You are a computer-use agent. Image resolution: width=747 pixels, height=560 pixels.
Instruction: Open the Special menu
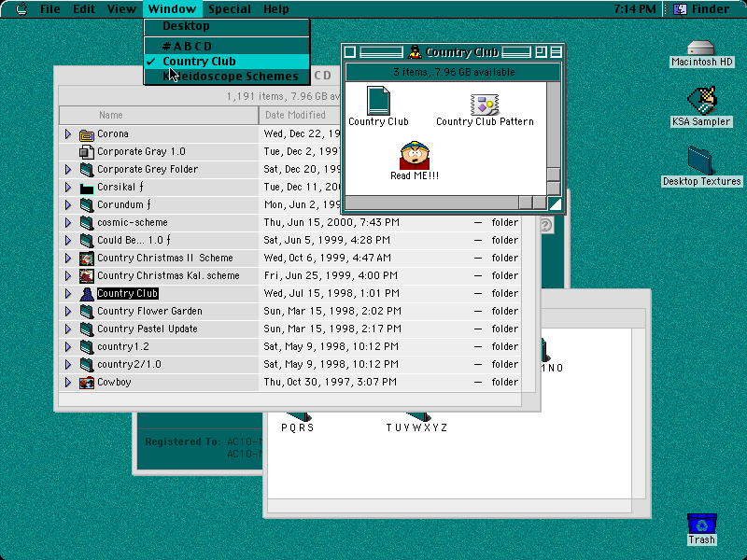pos(230,9)
